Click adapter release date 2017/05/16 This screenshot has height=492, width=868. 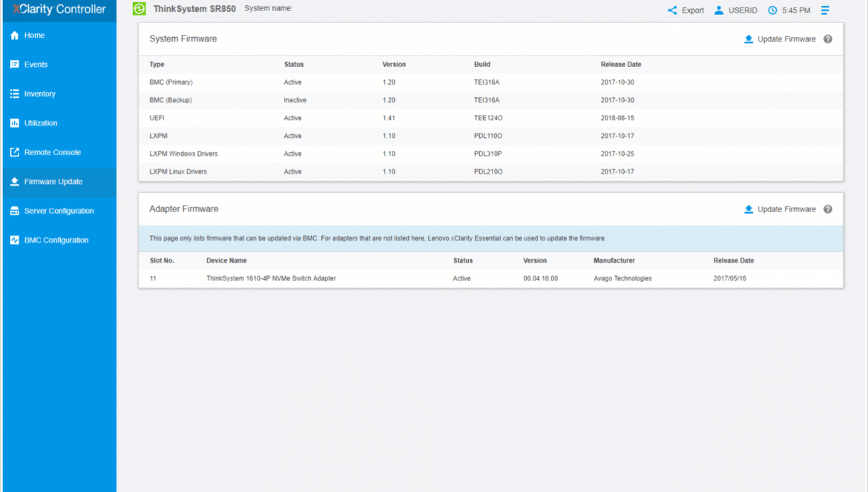(729, 278)
